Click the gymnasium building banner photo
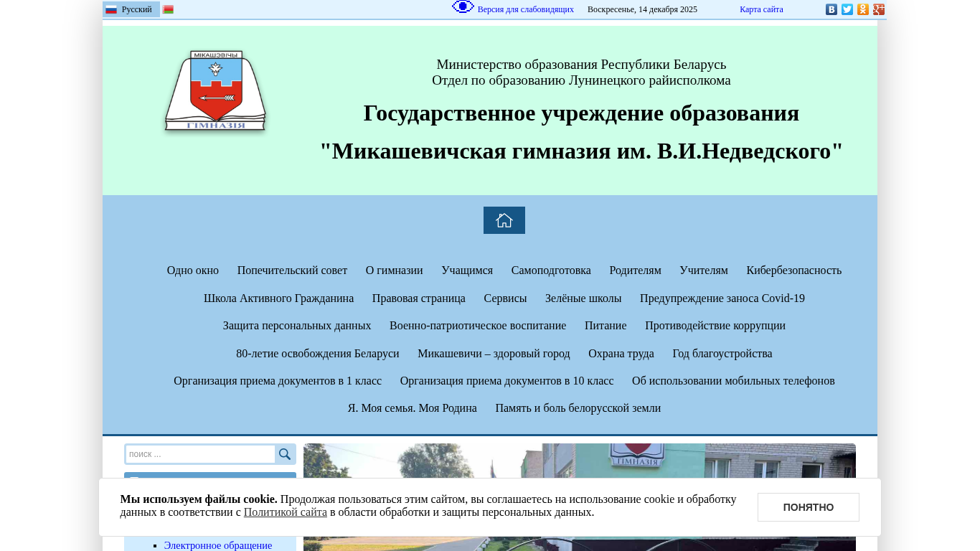980x551 pixels. pos(580,497)
